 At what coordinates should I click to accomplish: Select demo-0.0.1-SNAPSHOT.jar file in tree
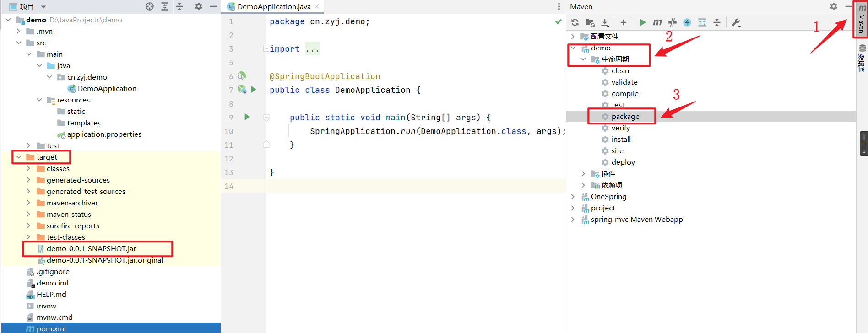pyautogui.click(x=91, y=249)
